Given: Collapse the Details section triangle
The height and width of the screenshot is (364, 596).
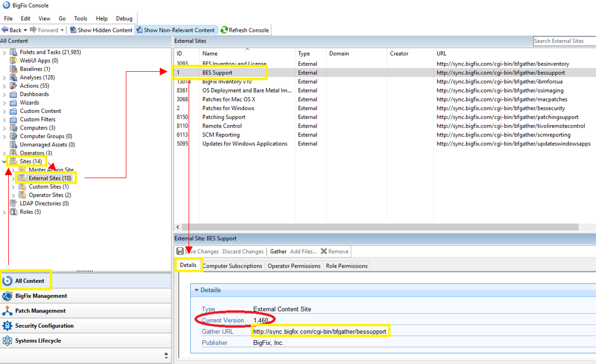Looking at the screenshot, I should pos(197,290).
